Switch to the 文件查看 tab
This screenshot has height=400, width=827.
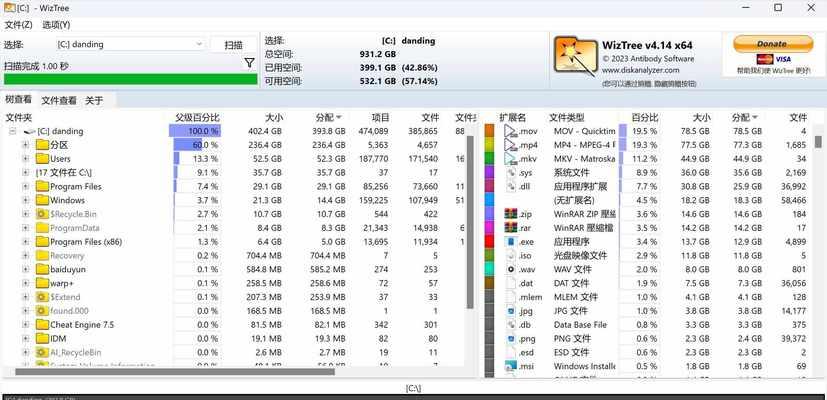click(59, 100)
